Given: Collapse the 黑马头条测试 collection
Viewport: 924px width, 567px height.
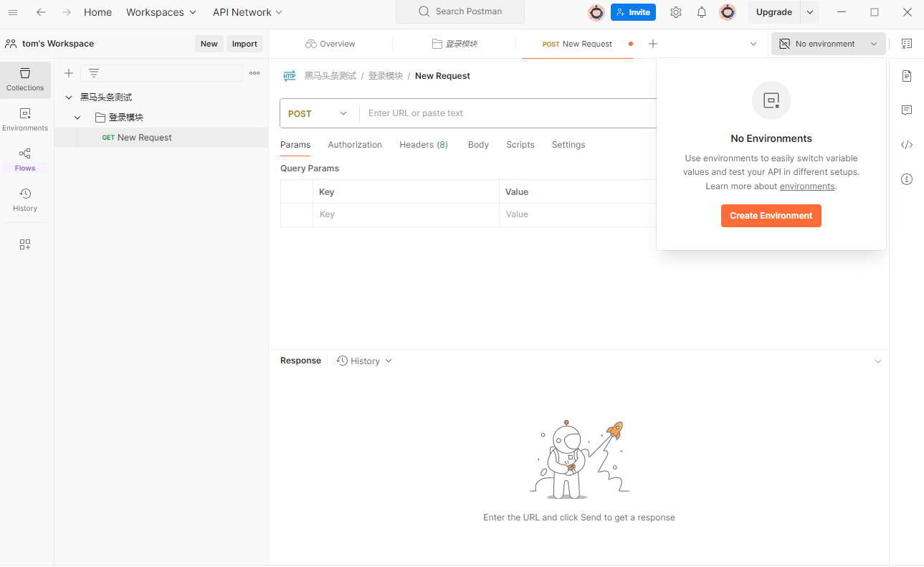Looking at the screenshot, I should 69,97.
